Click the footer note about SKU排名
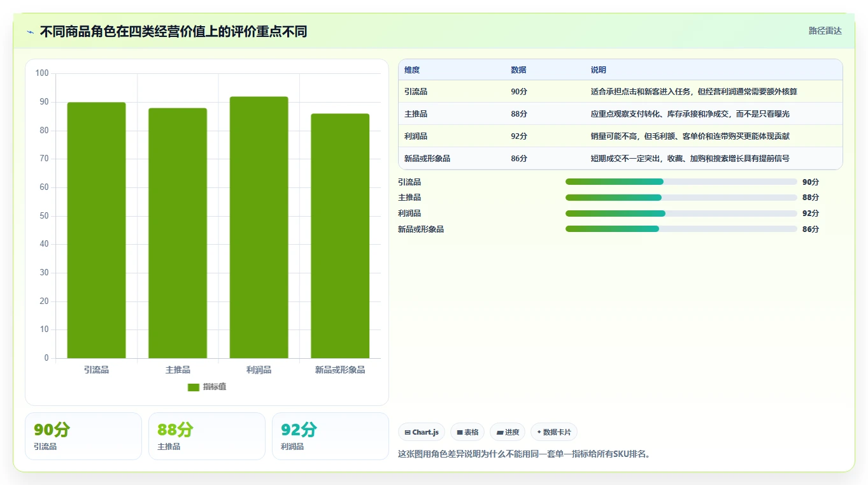This screenshot has width=868, height=485. [x=525, y=454]
